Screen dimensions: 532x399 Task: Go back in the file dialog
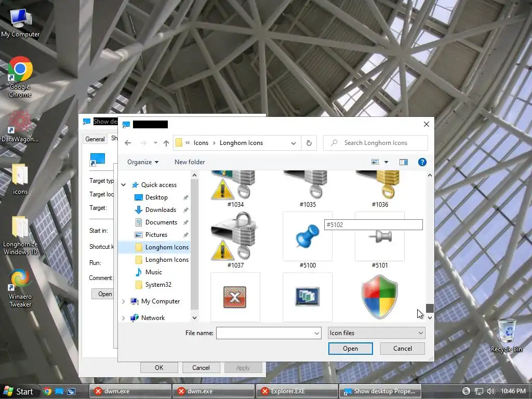[x=128, y=143]
